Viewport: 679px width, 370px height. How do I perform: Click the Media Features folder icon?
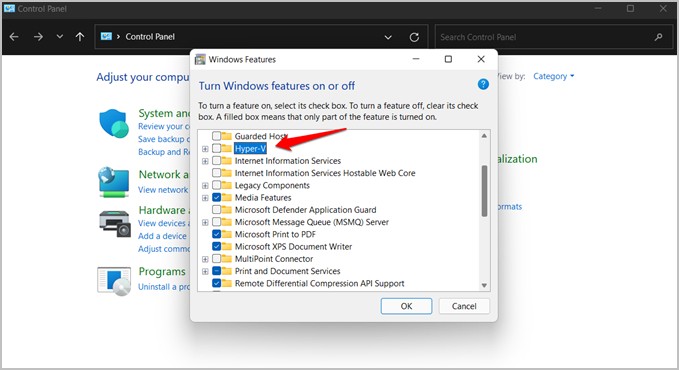pos(227,198)
